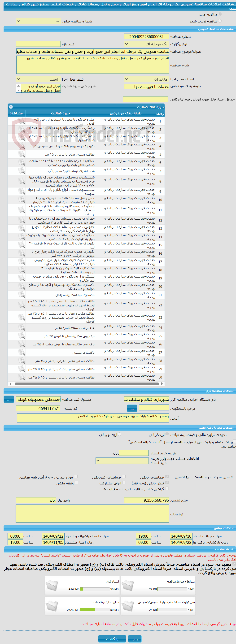Image resolution: width=236 pixels, height=644 pixels.
Task: Toggle وثیقه ملکی checkbox
Action: coord(77,483)
